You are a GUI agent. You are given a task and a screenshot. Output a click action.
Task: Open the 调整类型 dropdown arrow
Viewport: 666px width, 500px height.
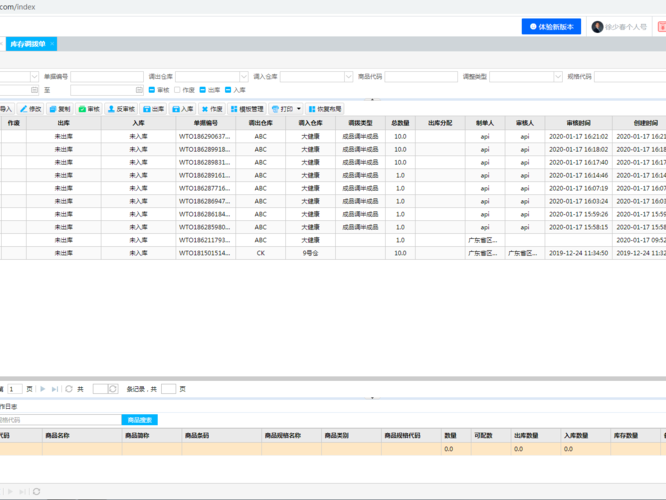click(558, 76)
